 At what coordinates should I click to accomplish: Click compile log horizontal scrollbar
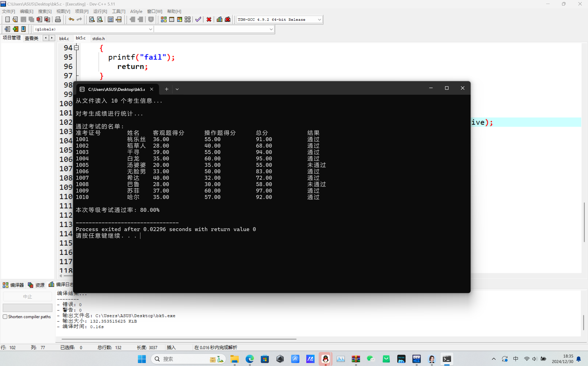[x=179, y=339]
